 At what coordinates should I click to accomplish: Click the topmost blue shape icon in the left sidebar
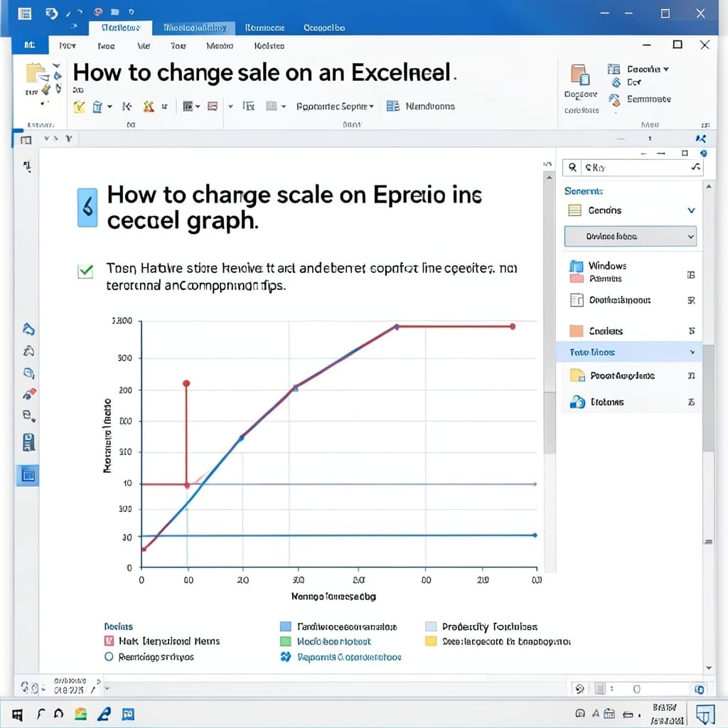click(28, 329)
